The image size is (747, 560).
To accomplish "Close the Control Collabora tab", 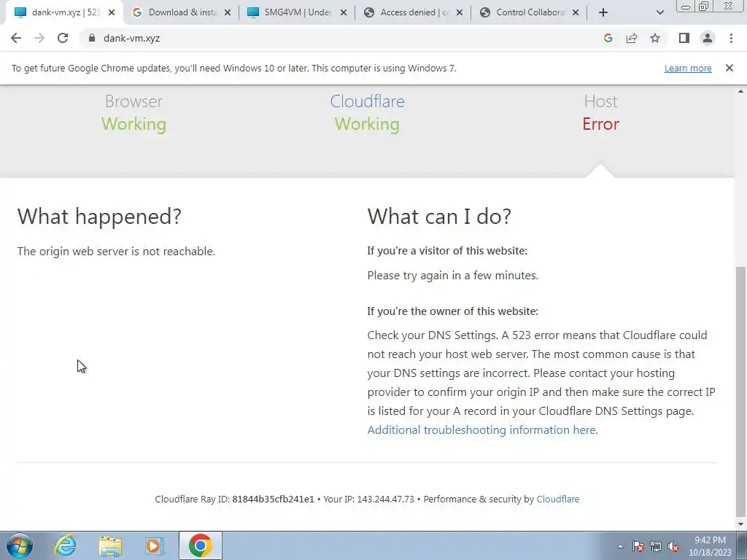I will pyautogui.click(x=576, y=12).
